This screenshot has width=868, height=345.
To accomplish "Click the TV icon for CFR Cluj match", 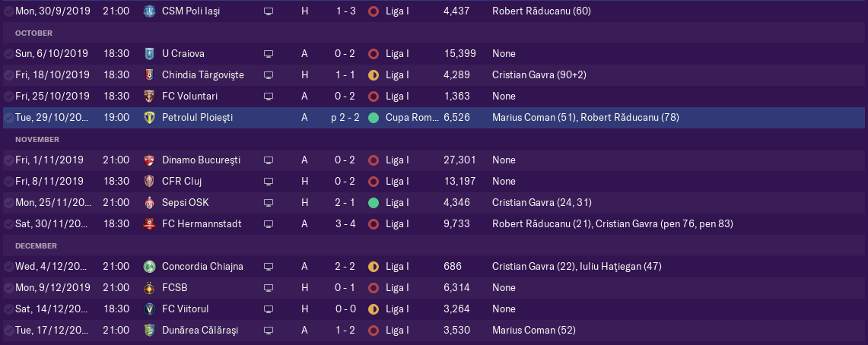I will click(269, 182).
